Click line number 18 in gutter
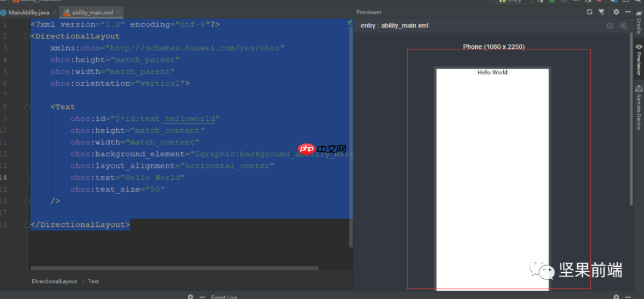Image resolution: width=644 pixels, height=299 pixels. [x=4, y=225]
